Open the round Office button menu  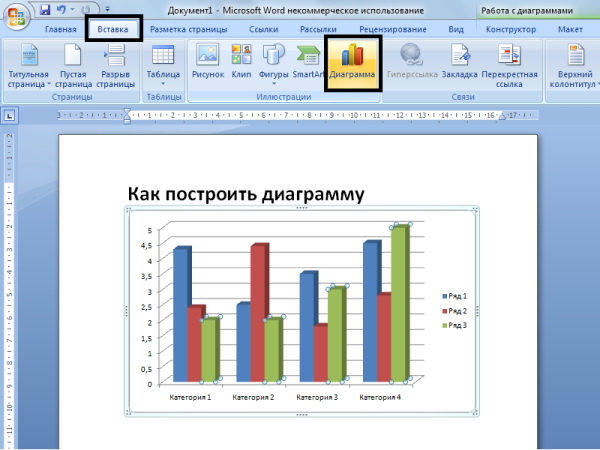tap(15, 14)
